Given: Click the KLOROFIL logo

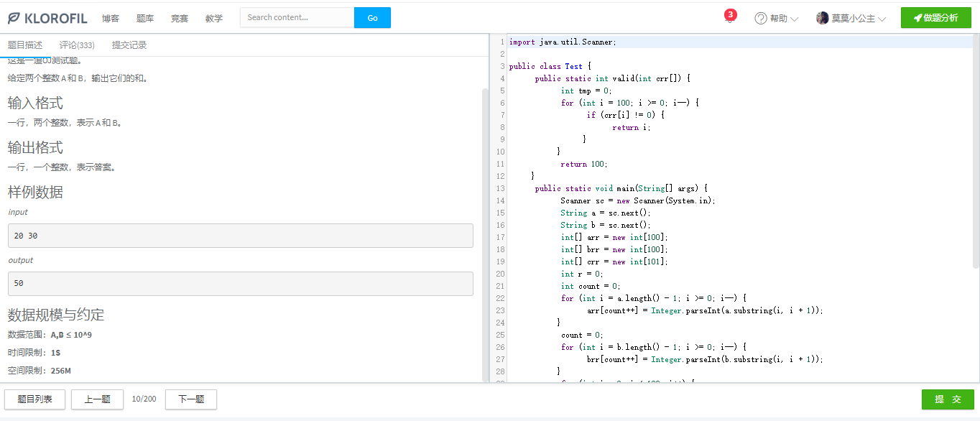Looking at the screenshot, I should [48, 18].
